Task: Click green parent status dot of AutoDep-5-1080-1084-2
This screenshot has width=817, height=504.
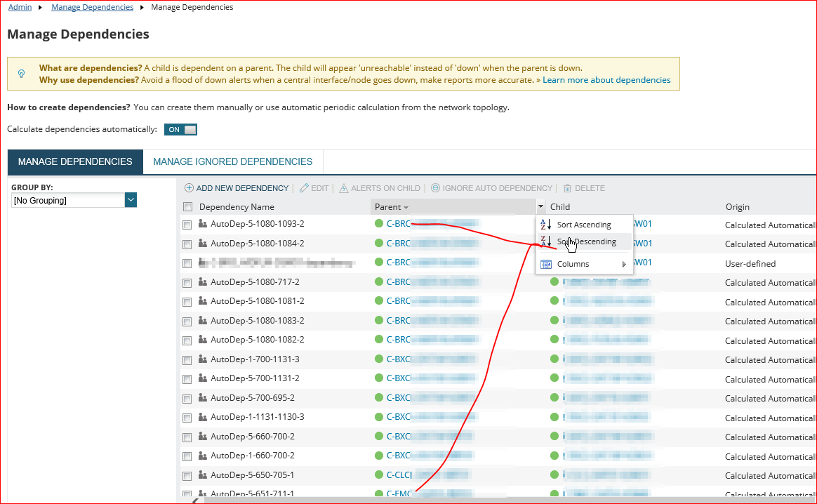Action: (379, 243)
